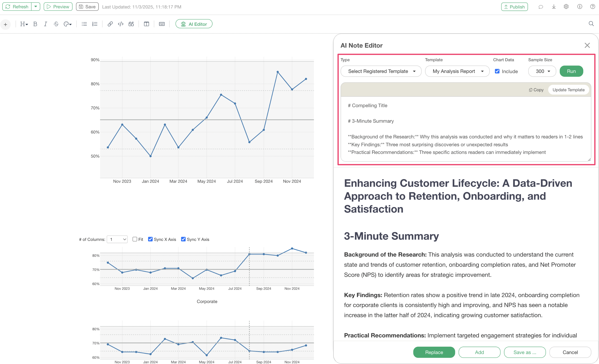Click the download icon in header

point(554,7)
